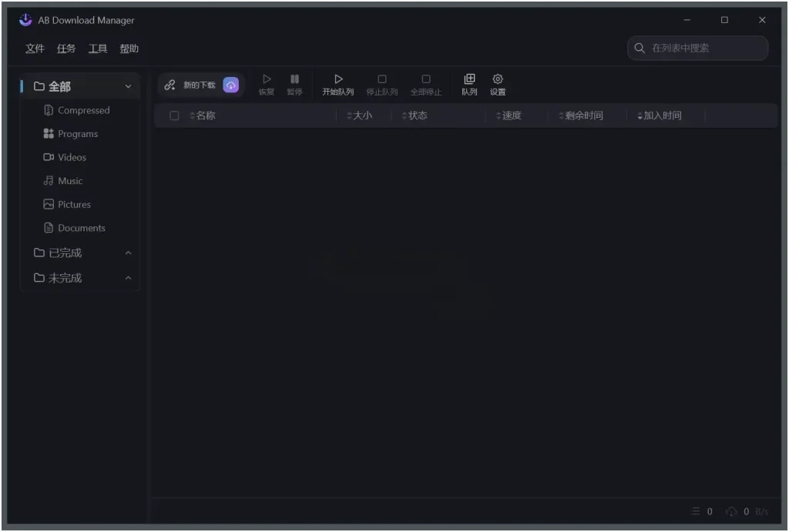Sort by 剩余时间 column
Screen dimensions: 789x532
[x=581, y=115]
